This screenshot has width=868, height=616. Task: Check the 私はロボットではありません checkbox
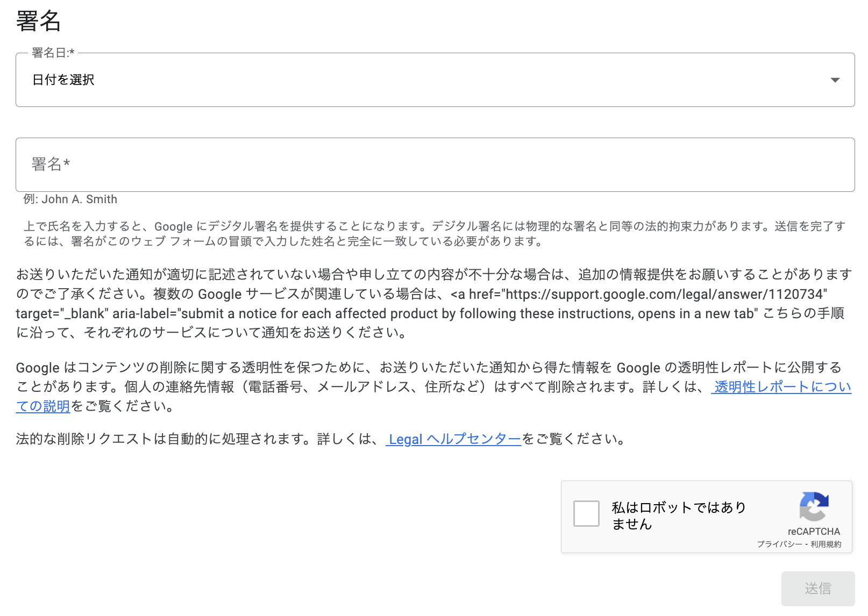click(x=586, y=513)
